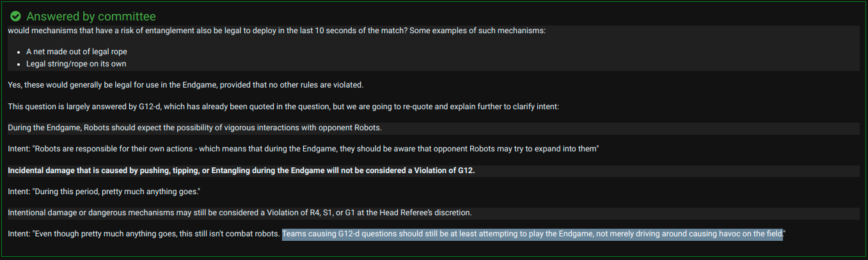
Task: Click the question text about entanglement mechanisms
Action: click(276, 31)
